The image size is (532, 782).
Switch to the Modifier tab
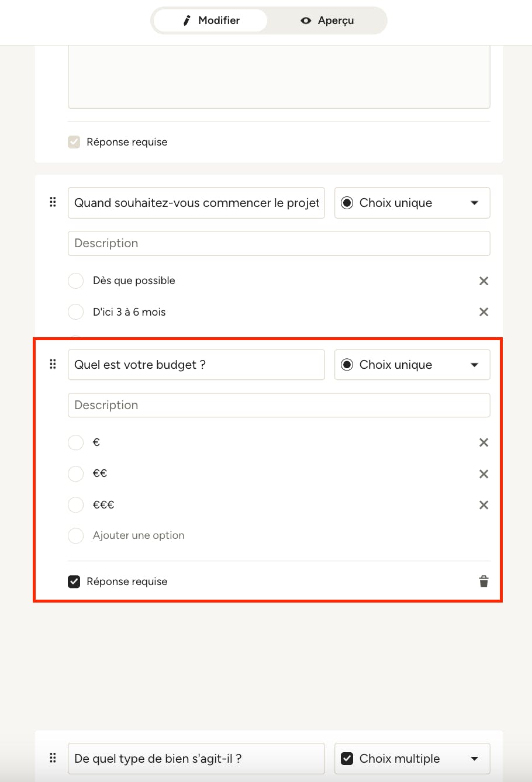pos(210,20)
